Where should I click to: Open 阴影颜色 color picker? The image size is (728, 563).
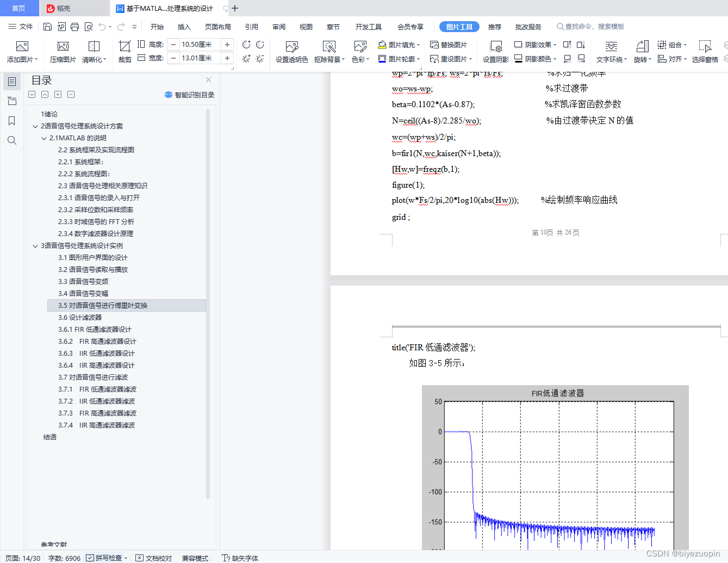coord(536,59)
